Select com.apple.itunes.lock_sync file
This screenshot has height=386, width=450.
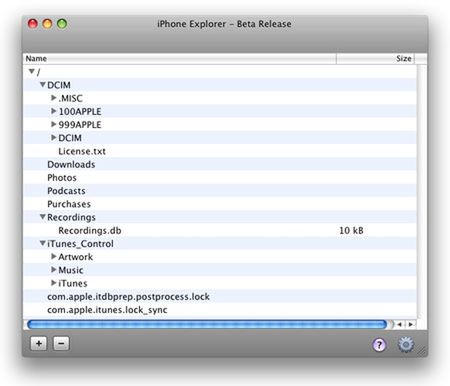tap(107, 310)
